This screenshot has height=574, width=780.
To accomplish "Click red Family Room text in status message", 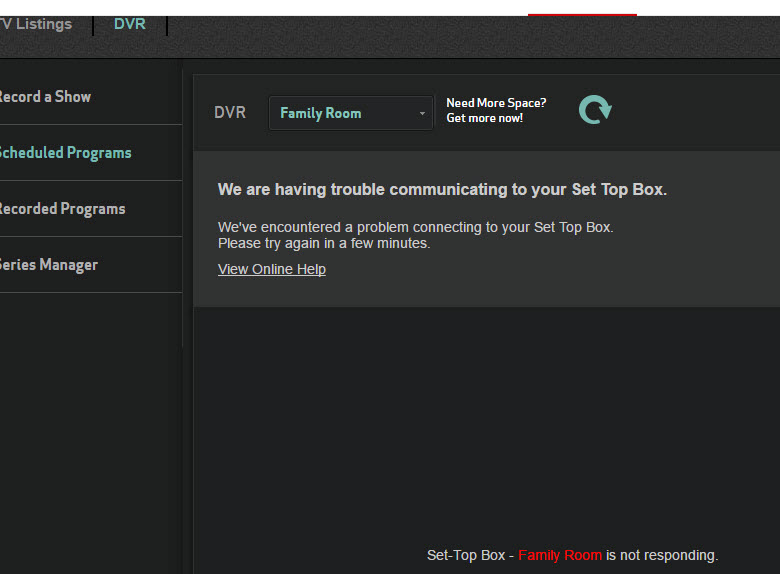I will tap(560, 555).
